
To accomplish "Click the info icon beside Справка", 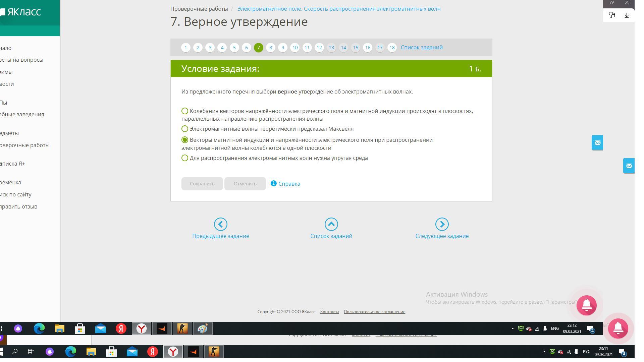I will [274, 183].
